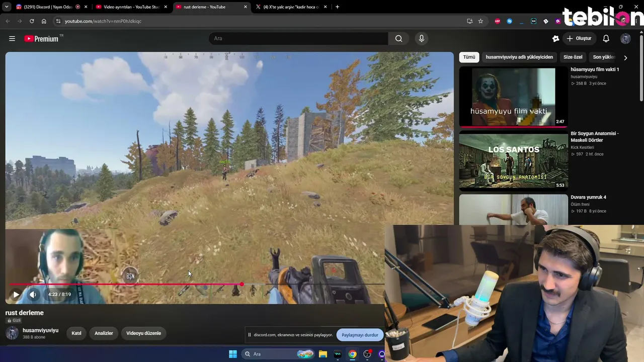This screenshot has width=644, height=362.
Task: Go to YouTube Premium home logo
Action: 41,39
